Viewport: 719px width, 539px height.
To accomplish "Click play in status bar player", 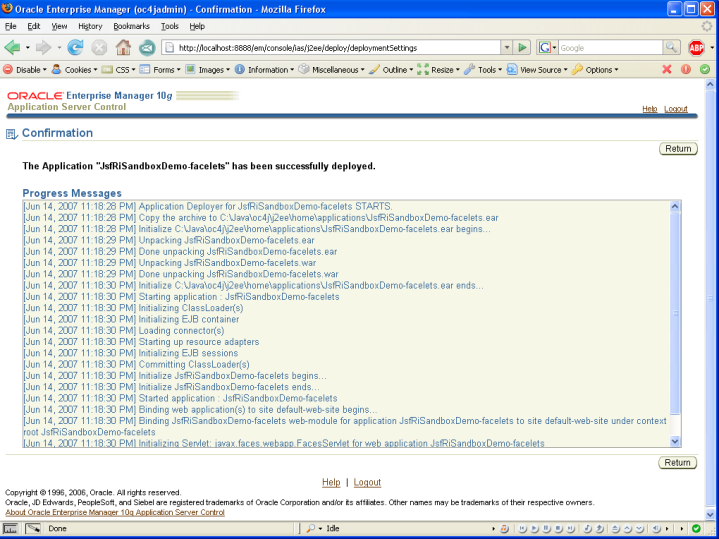I will click(534, 528).
